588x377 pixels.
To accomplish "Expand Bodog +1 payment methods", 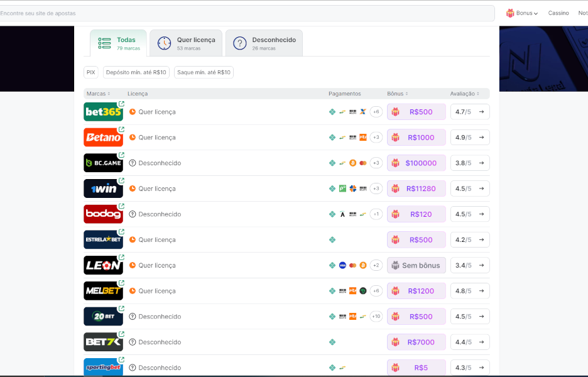I will click(376, 214).
